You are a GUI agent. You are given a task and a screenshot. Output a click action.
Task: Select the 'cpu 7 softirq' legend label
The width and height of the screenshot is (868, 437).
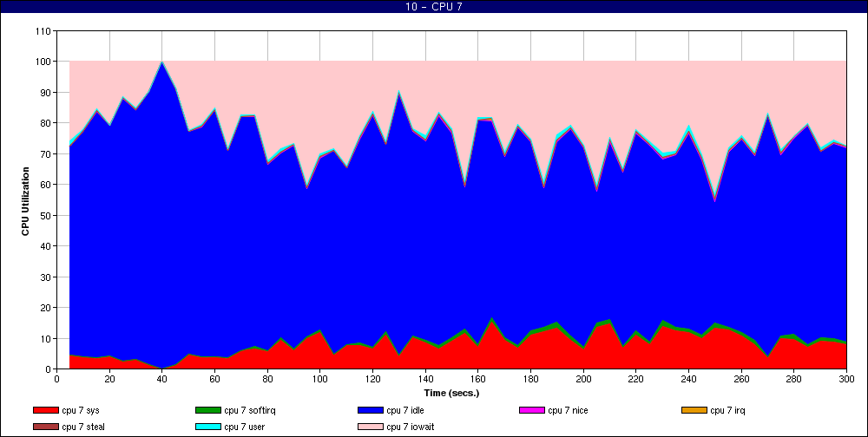pyautogui.click(x=250, y=410)
